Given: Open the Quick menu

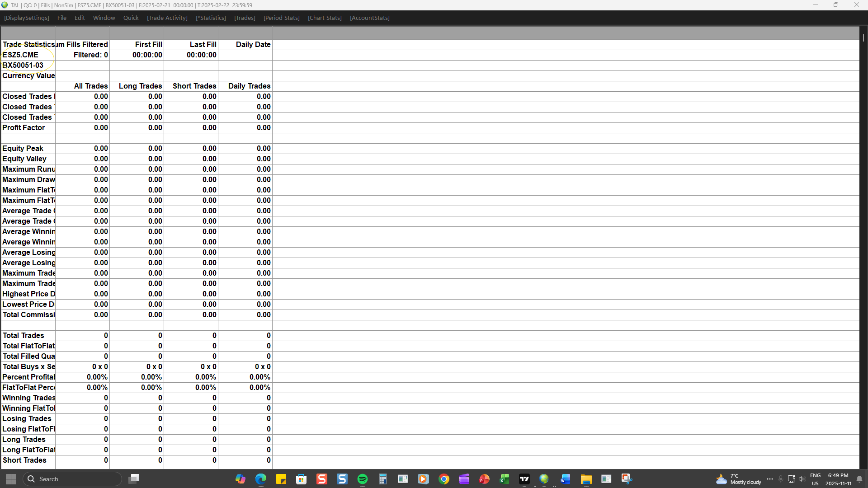Looking at the screenshot, I should [x=131, y=18].
